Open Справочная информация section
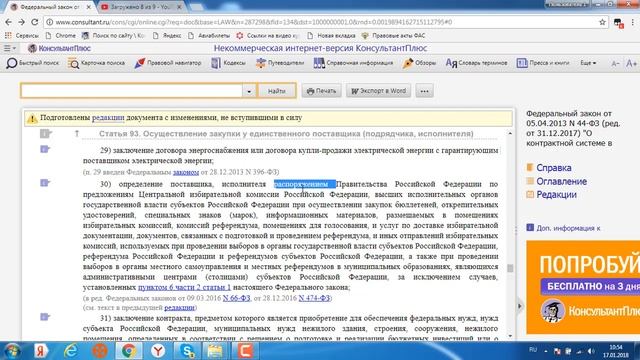The width and height of the screenshot is (640, 360). click(x=353, y=63)
